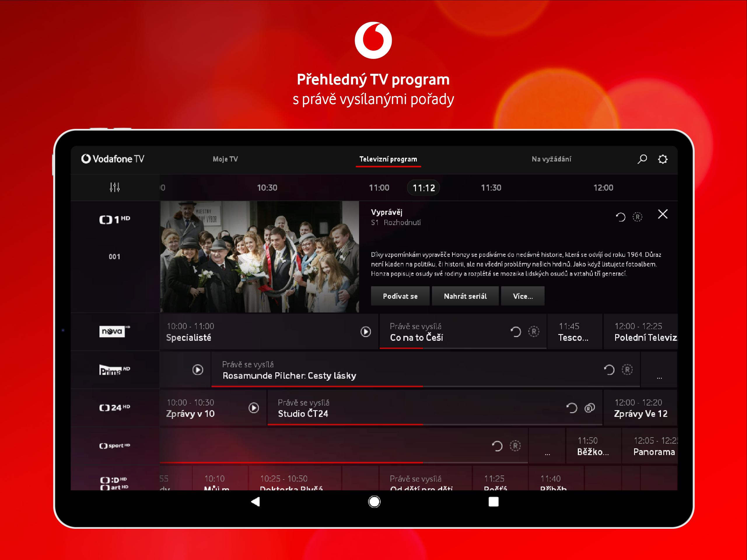The image size is (747, 560).
Task: Click the Nahrát seriál button
Action: pyautogui.click(x=465, y=296)
